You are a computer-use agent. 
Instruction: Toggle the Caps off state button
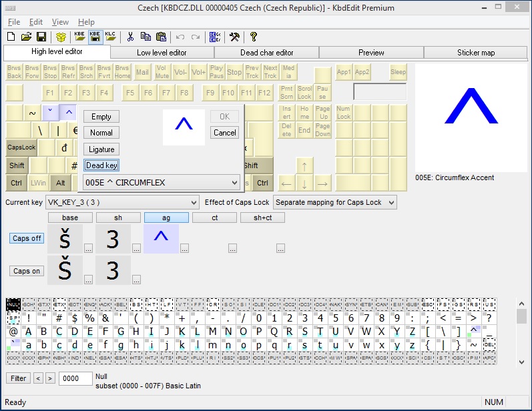coord(27,238)
